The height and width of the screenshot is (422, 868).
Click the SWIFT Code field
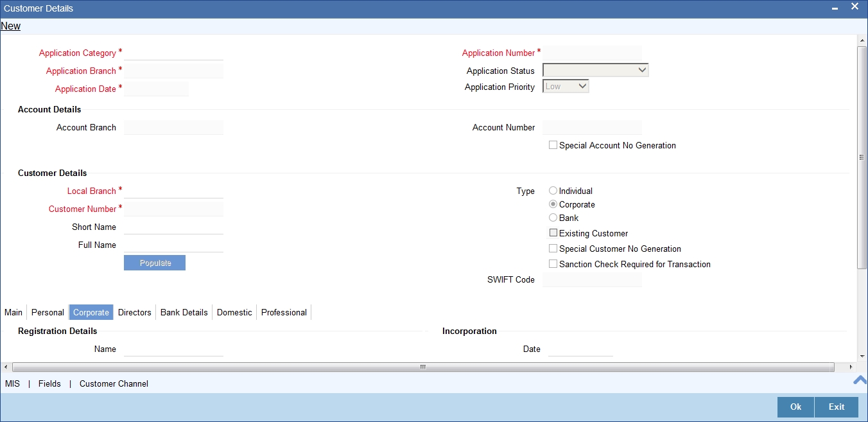[x=592, y=279]
